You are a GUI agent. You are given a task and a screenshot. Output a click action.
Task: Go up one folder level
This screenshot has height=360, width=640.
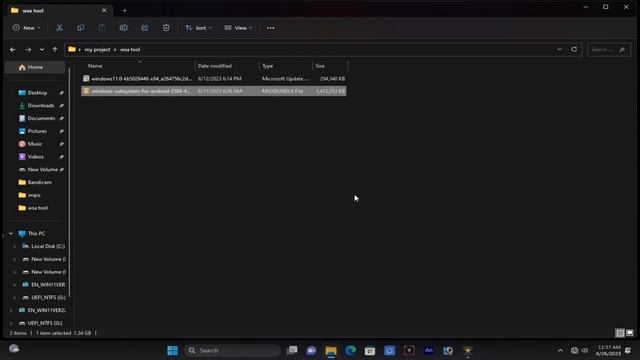click(x=55, y=49)
